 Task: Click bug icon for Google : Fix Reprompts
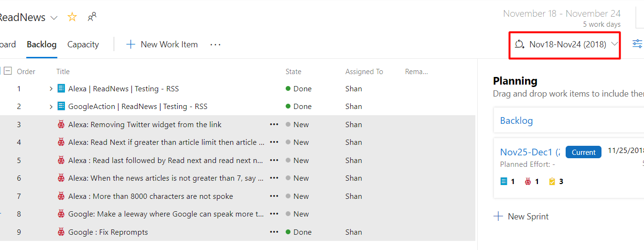pyautogui.click(x=61, y=232)
